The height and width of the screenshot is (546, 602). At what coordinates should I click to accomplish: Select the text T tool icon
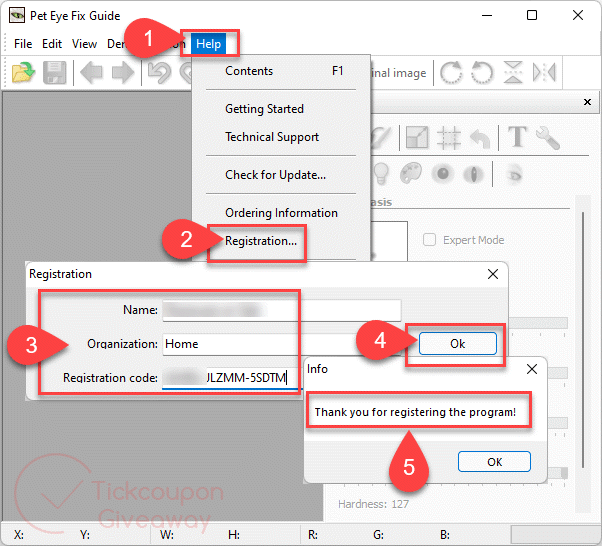pyautogui.click(x=517, y=136)
